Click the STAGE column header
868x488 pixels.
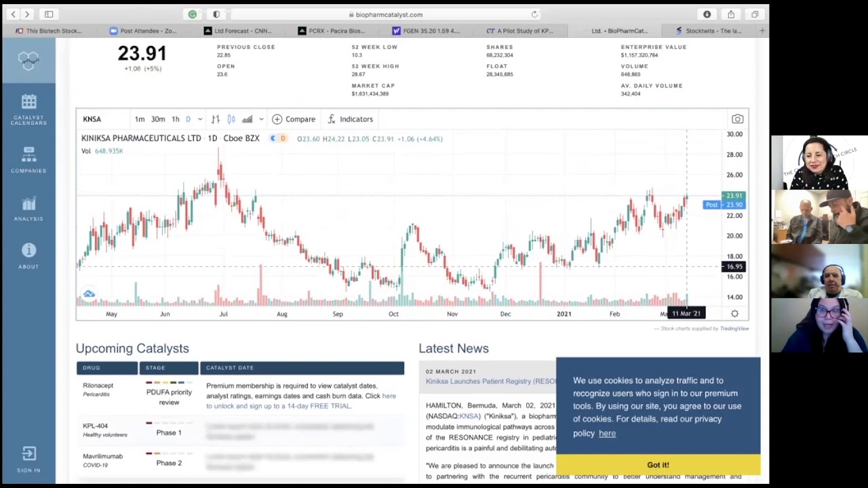[x=169, y=368]
